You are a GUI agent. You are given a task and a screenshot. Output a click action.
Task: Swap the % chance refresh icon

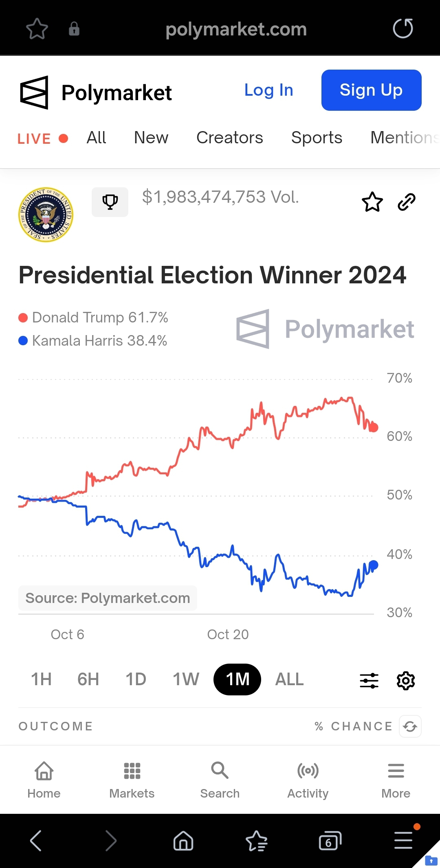tap(410, 726)
